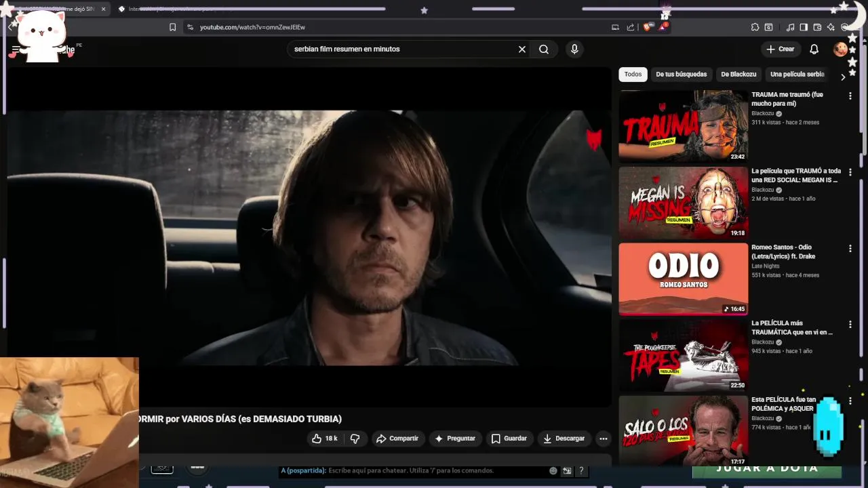Dislike the video with thumbs down
Screen dimensions: 868x488
click(x=355, y=439)
